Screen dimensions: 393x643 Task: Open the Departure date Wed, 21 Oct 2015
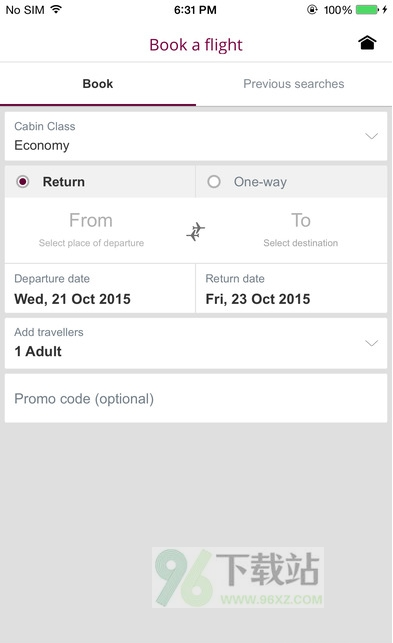tap(100, 289)
